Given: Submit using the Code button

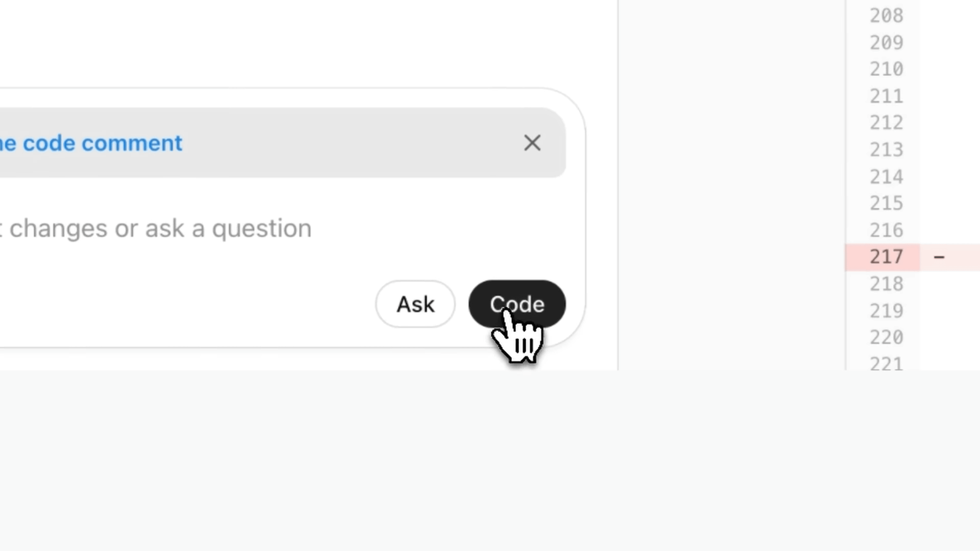Looking at the screenshot, I should pyautogui.click(x=517, y=304).
